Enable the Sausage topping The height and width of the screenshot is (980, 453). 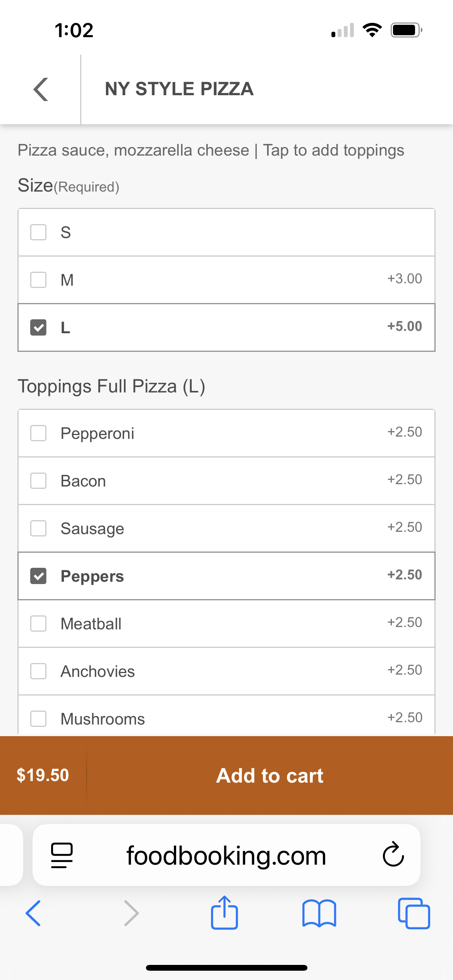(x=38, y=529)
